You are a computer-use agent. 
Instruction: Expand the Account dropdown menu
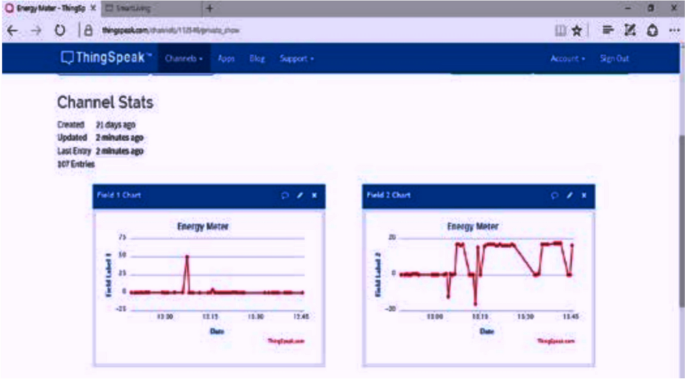[567, 59]
